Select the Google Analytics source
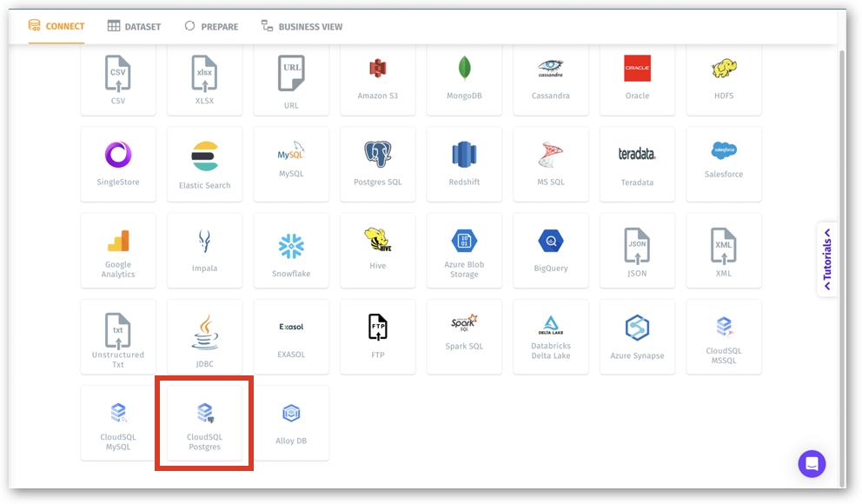The image size is (862, 504). [x=118, y=251]
